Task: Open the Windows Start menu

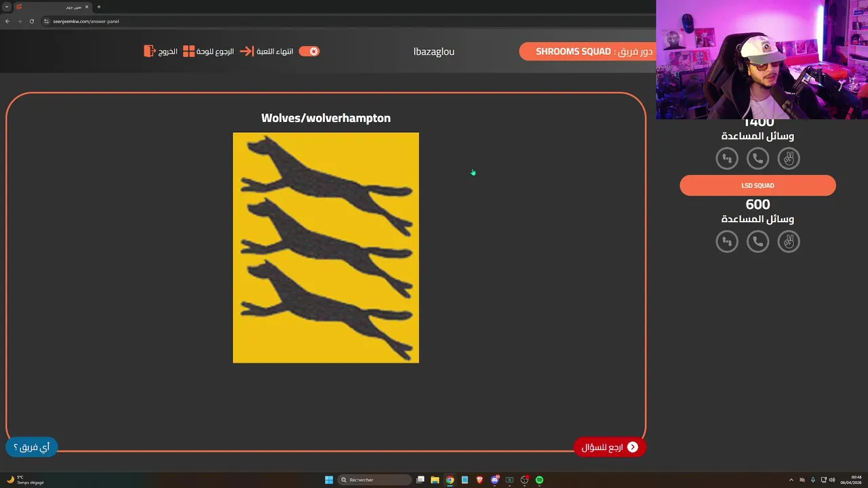Action: (329, 480)
